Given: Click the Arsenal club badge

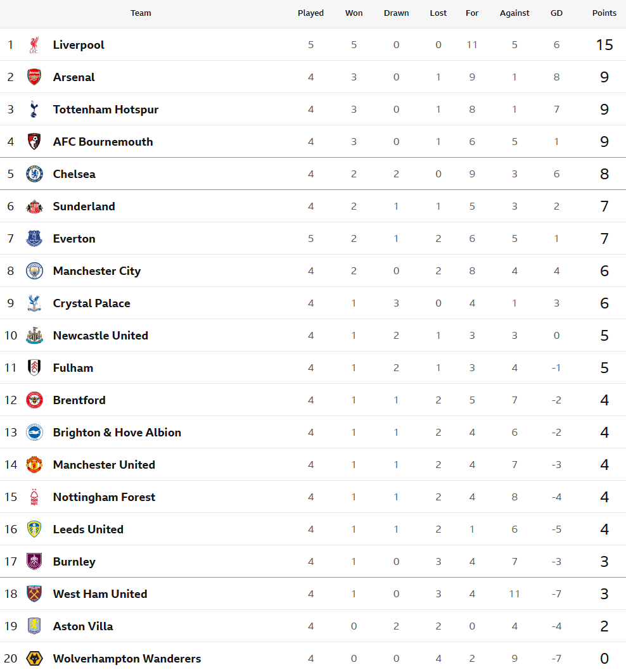Looking at the screenshot, I should tap(34, 77).
